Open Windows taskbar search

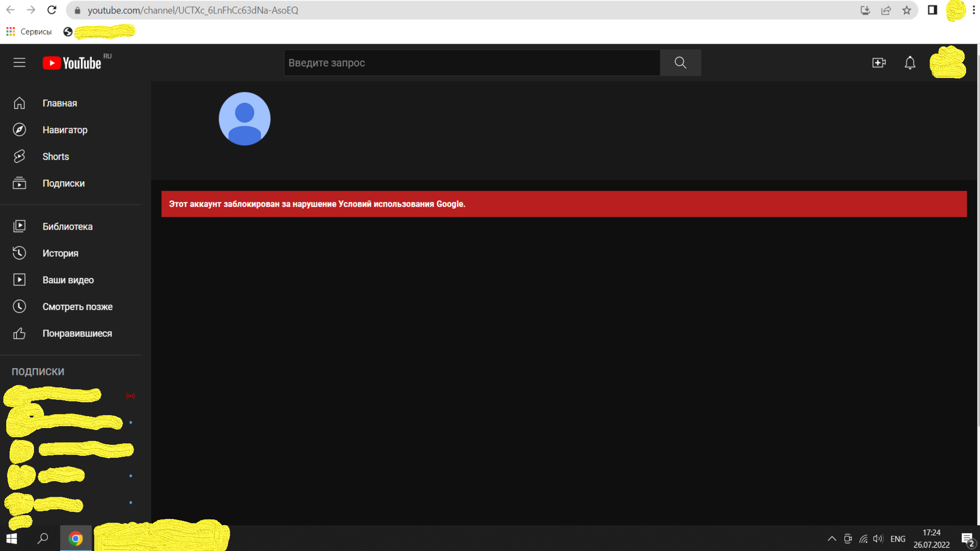[43, 539]
